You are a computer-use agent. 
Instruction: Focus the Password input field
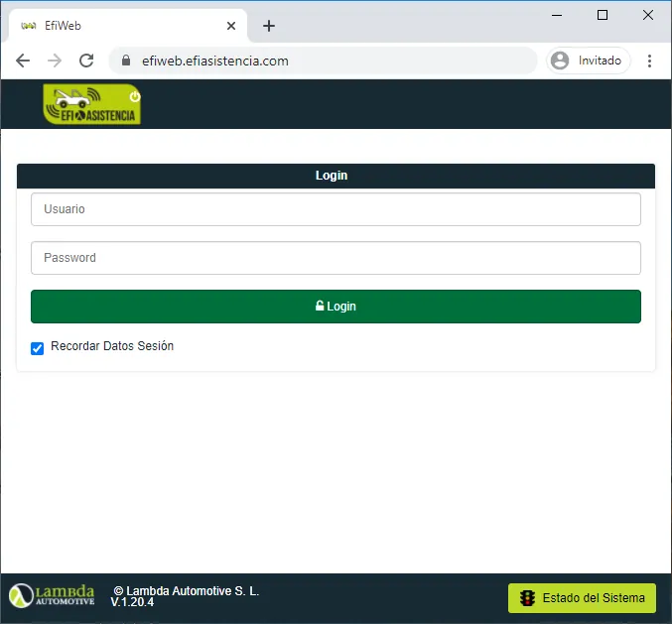[x=336, y=258]
